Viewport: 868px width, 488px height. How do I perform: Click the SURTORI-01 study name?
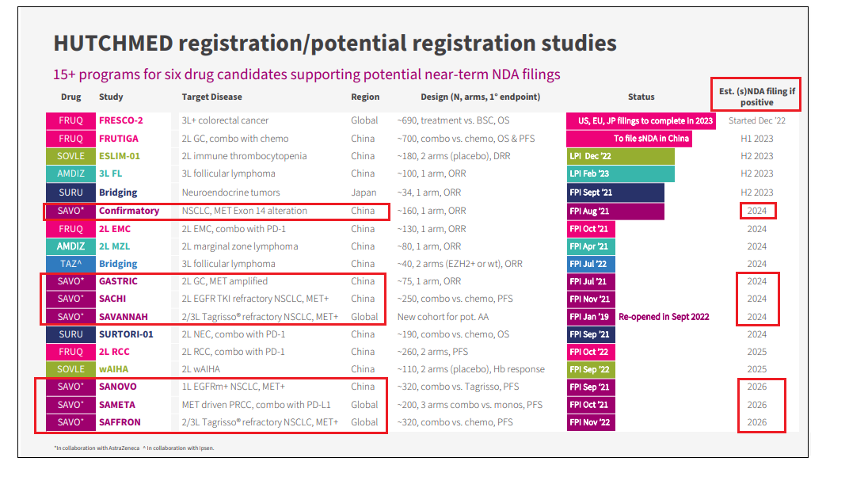(126, 334)
